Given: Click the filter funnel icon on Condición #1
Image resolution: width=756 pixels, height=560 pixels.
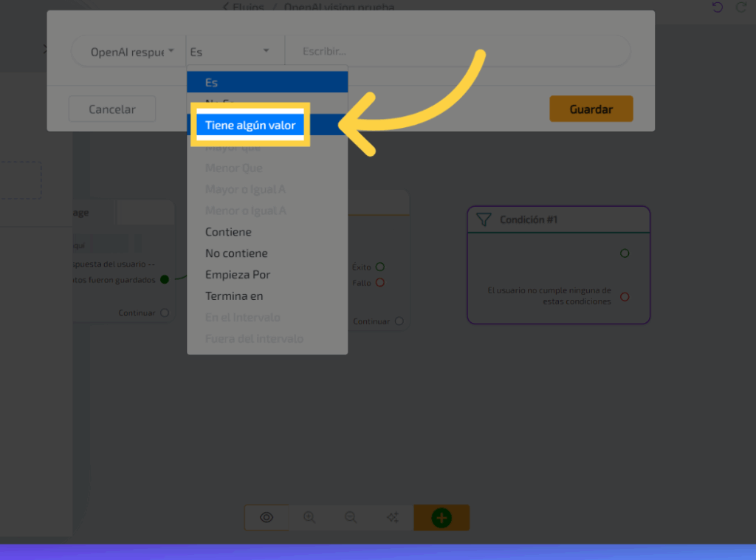Looking at the screenshot, I should (484, 219).
